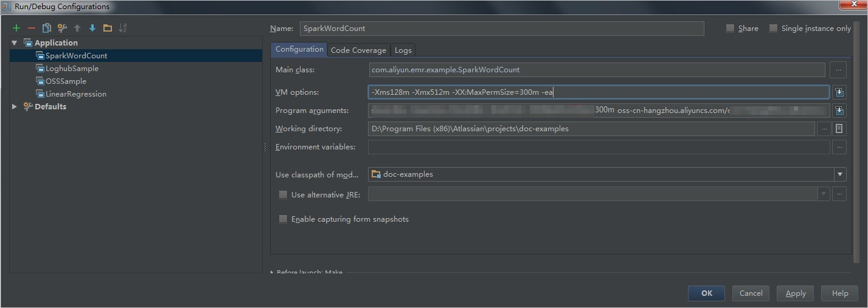Viewport: 868px width, 308px height.
Task: Create a new folder for configurations
Action: coord(108,28)
